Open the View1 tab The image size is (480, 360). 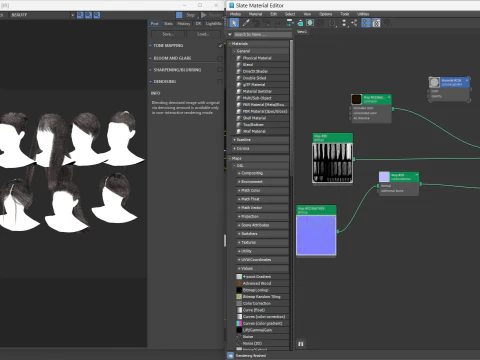[302, 32]
